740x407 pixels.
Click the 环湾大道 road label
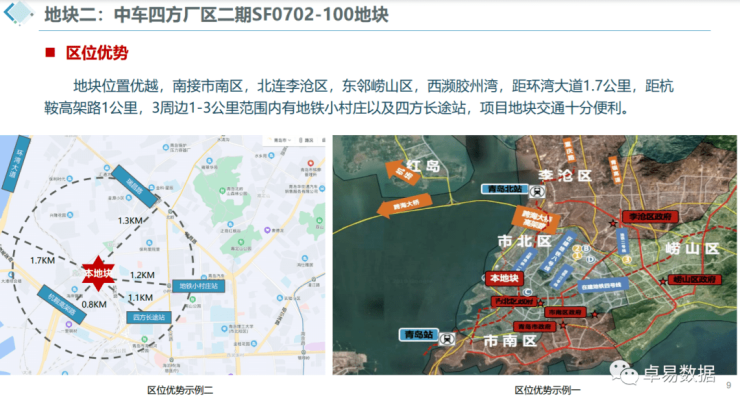pyautogui.click(x=16, y=163)
